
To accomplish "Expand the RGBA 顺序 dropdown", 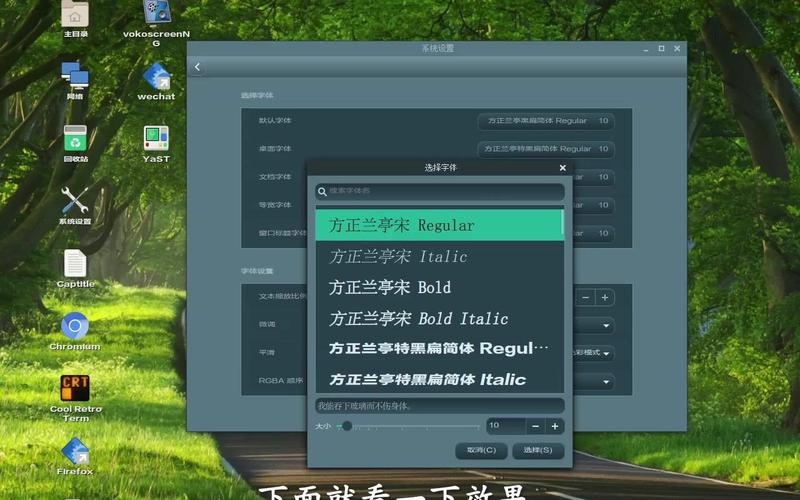I will [594, 381].
